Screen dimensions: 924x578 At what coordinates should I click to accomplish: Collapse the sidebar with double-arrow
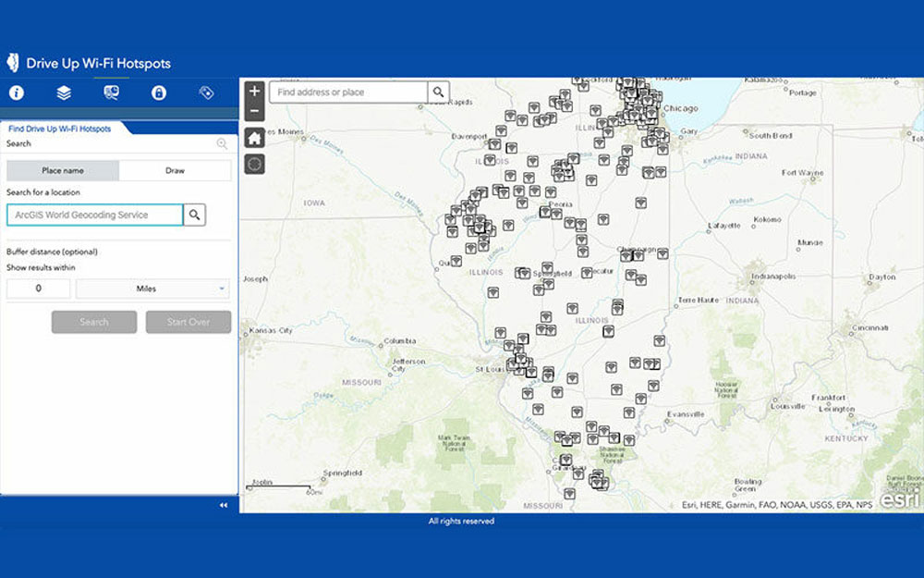click(x=224, y=505)
